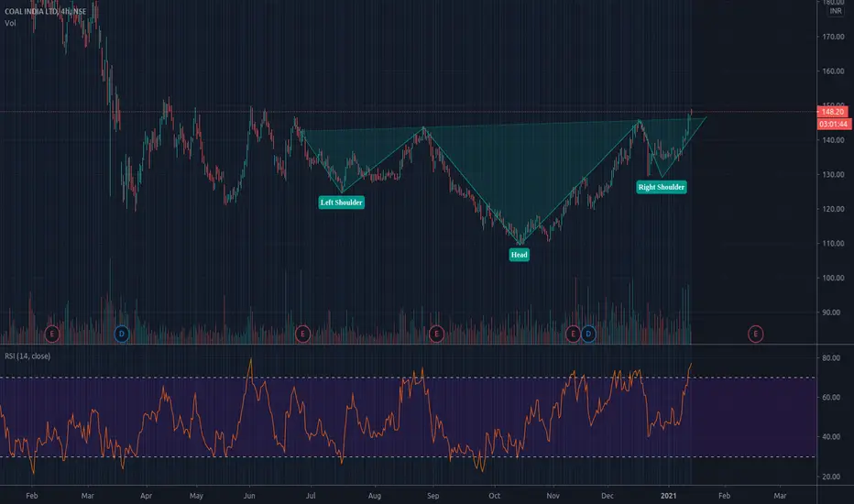Select the earnings E marker in mid-November
854x504 pixels.
tap(573, 334)
